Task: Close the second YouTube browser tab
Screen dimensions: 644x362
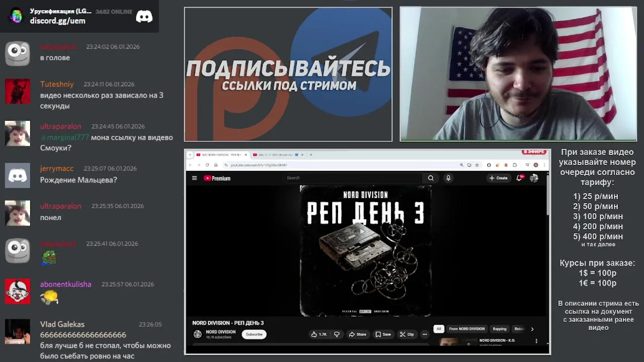Action: click(302, 155)
